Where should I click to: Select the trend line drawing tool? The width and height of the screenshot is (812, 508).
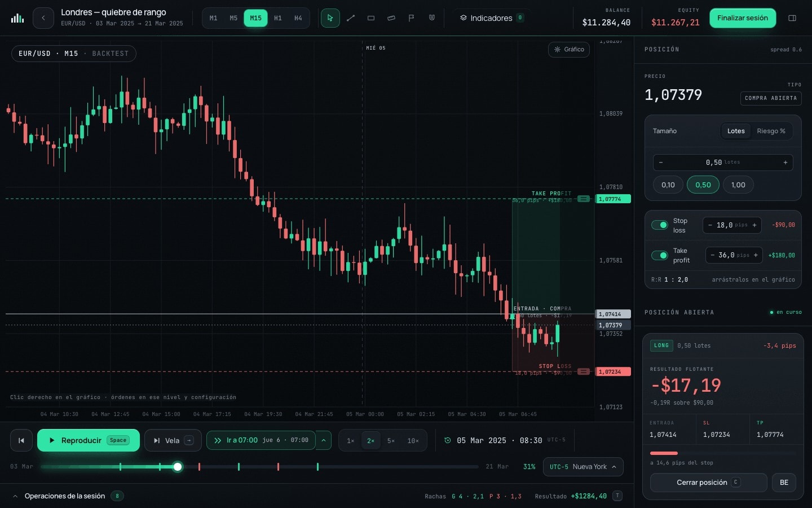click(351, 18)
